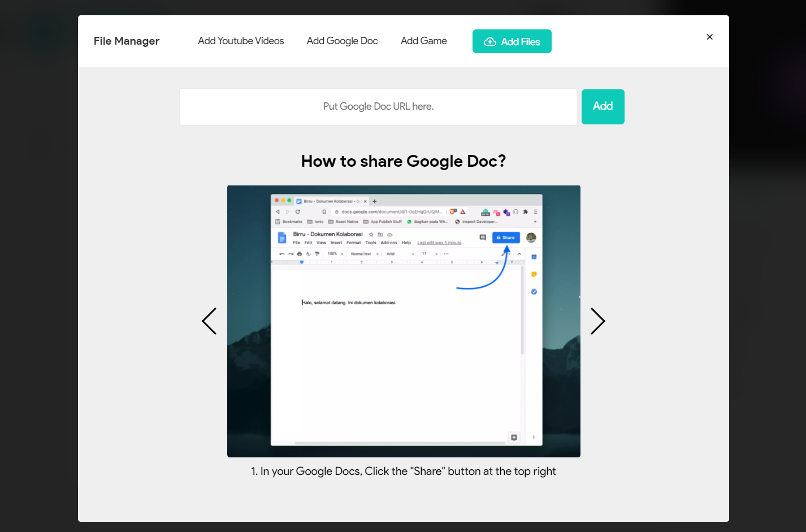This screenshot has width=806, height=532.
Task: Click the Google Keep icon in Docs sidebar
Action: [x=534, y=274]
